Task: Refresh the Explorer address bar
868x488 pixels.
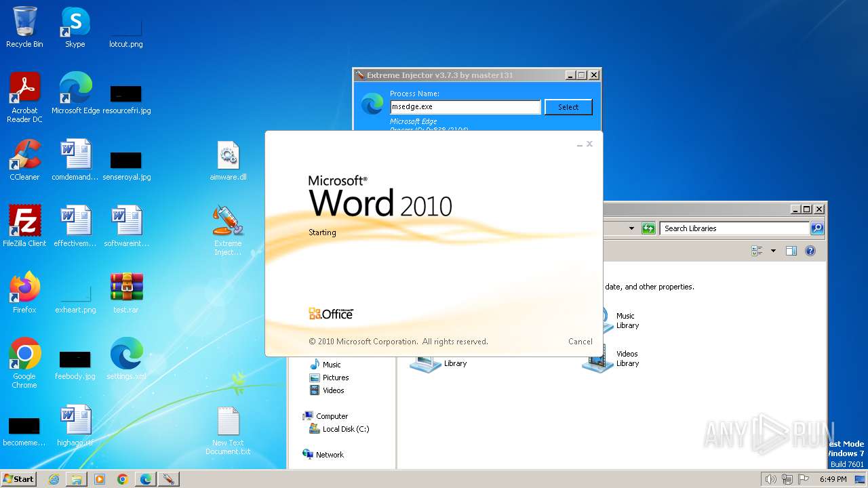Action: coord(649,228)
